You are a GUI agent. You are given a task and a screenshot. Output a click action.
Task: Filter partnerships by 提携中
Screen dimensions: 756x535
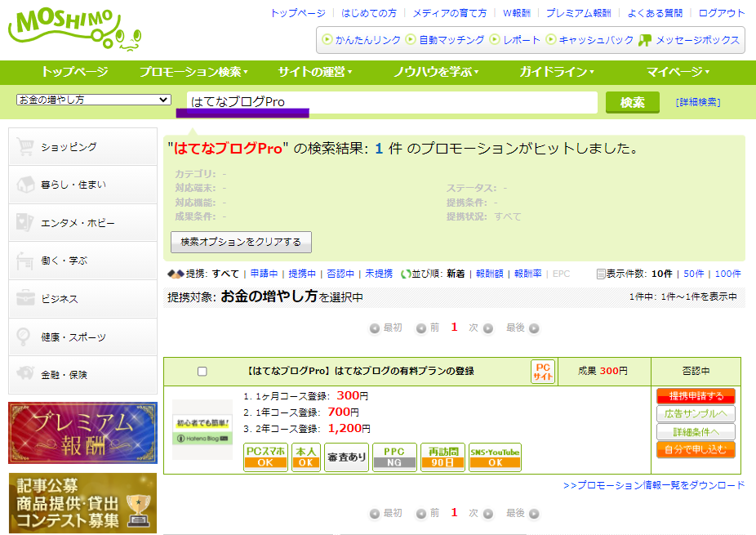[302, 274]
